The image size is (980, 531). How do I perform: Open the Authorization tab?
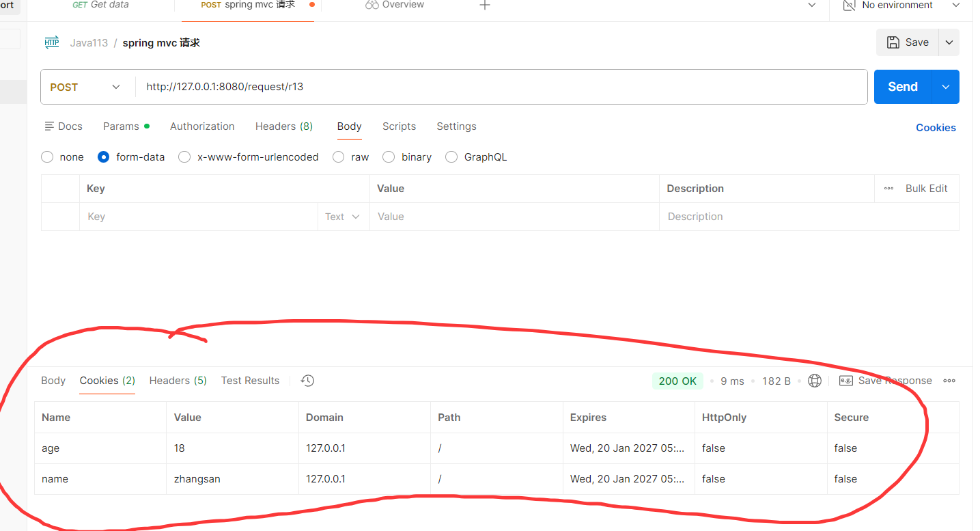(202, 126)
